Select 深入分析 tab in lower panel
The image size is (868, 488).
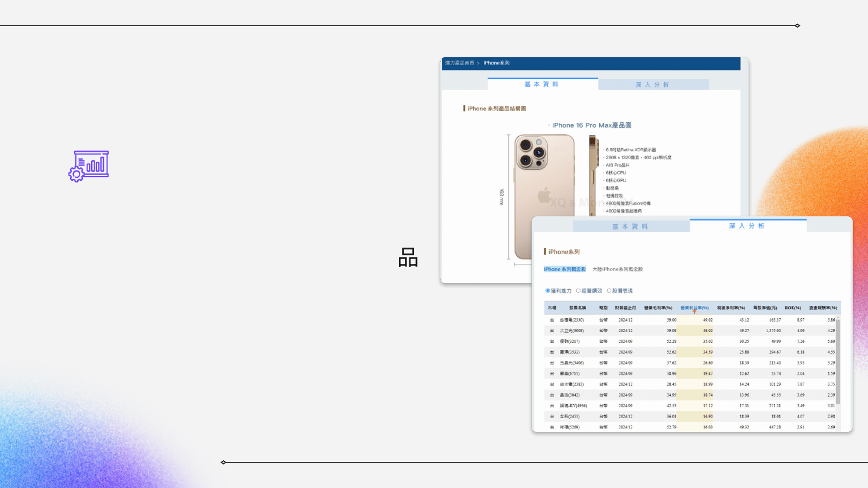click(747, 226)
